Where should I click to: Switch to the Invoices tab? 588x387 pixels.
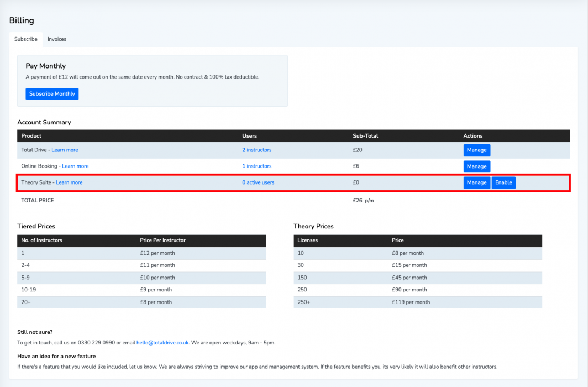(56, 39)
